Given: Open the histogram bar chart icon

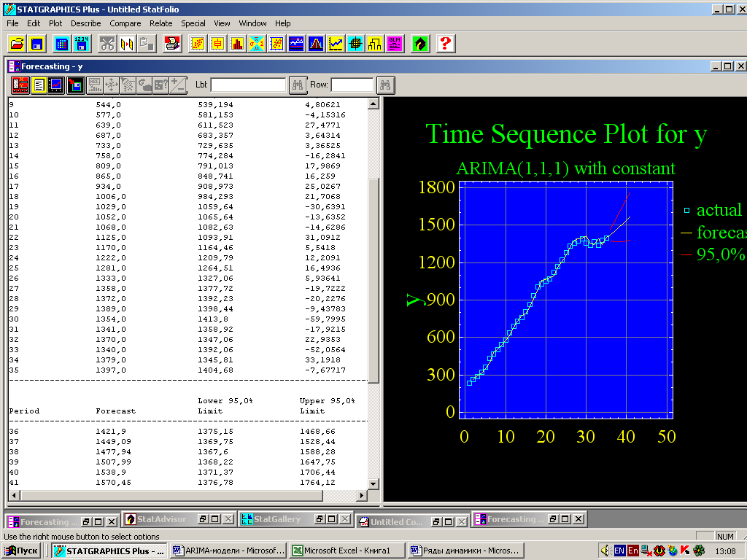Looking at the screenshot, I should (x=237, y=44).
